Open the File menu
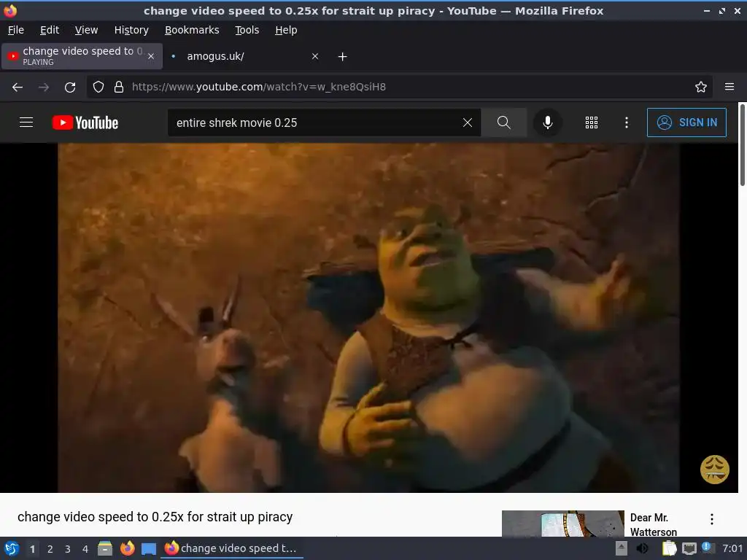The height and width of the screenshot is (560, 747). click(x=16, y=30)
